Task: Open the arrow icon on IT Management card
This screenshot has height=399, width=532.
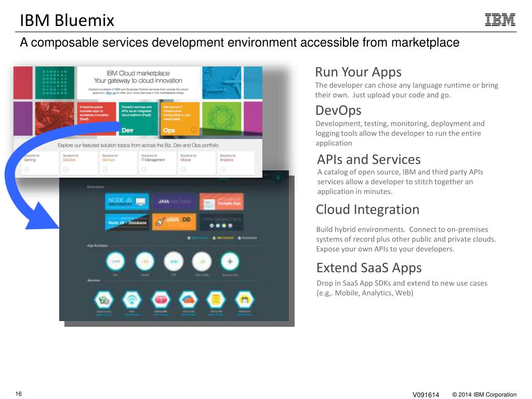Action: 144,170
